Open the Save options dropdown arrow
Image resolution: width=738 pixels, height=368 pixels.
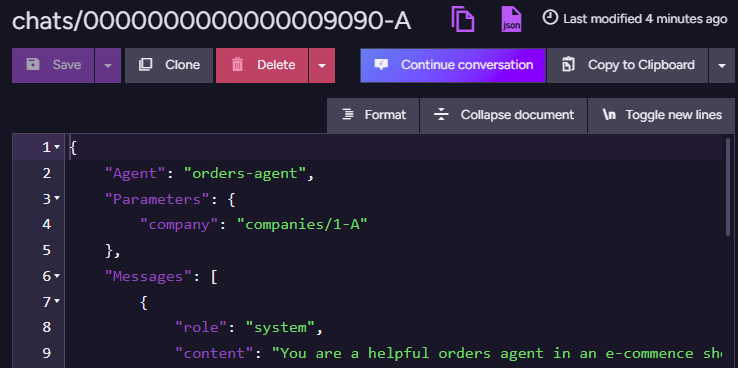pos(108,65)
